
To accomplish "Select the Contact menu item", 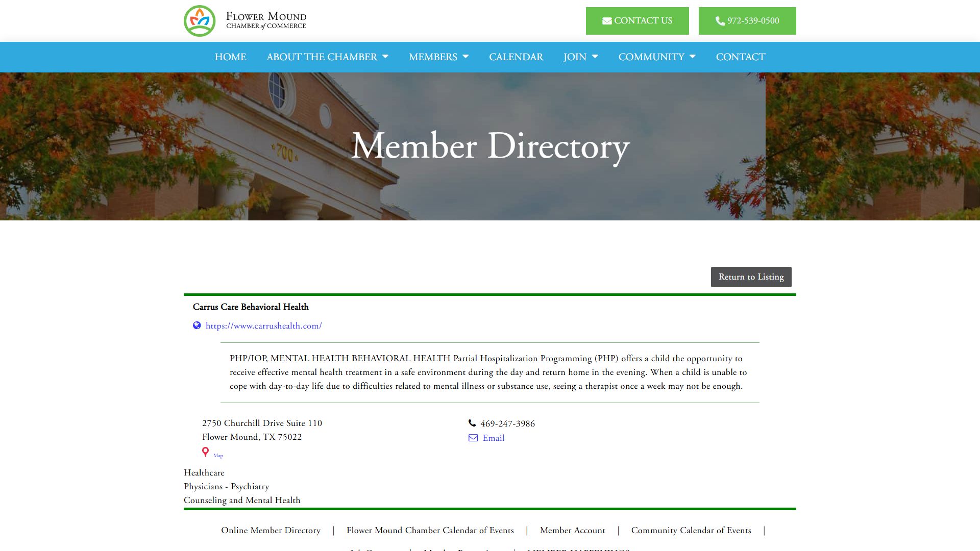I will (x=741, y=57).
